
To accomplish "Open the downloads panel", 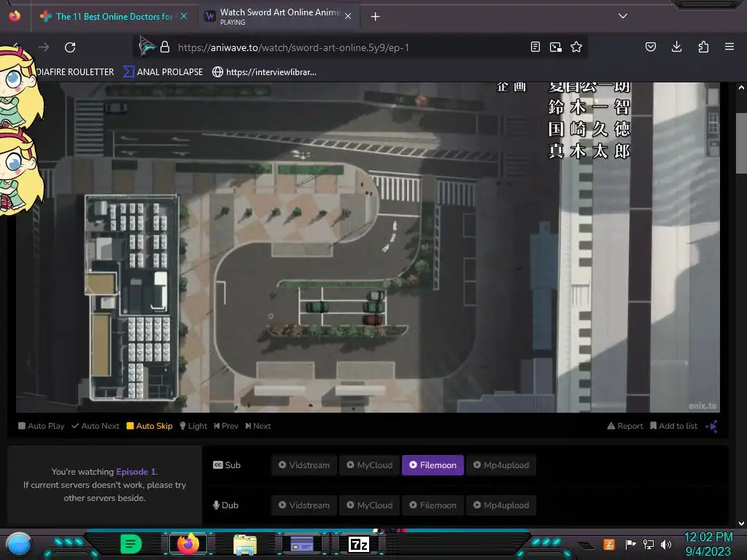I will click(676, 47).
